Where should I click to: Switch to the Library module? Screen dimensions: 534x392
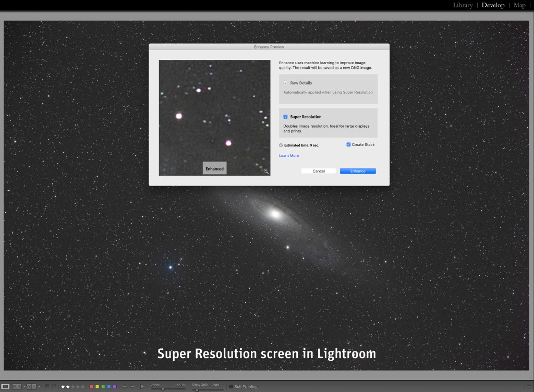click(x=463, y=5)
